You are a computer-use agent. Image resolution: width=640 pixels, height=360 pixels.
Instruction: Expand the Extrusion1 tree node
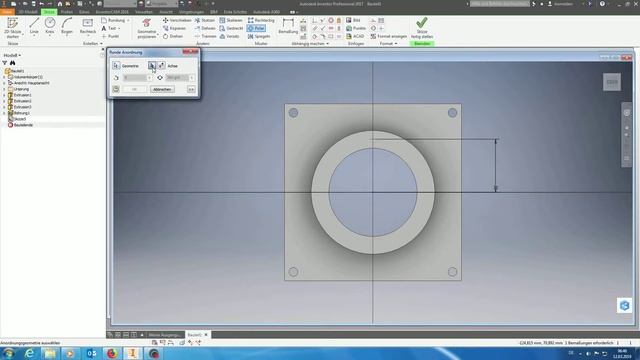coord(4,95)
